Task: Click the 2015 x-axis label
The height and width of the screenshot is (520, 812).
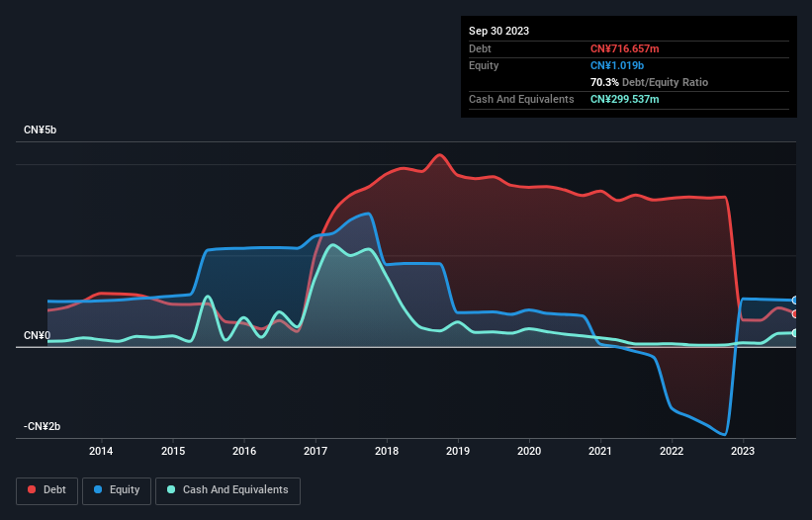Action: tap(173, 451)
